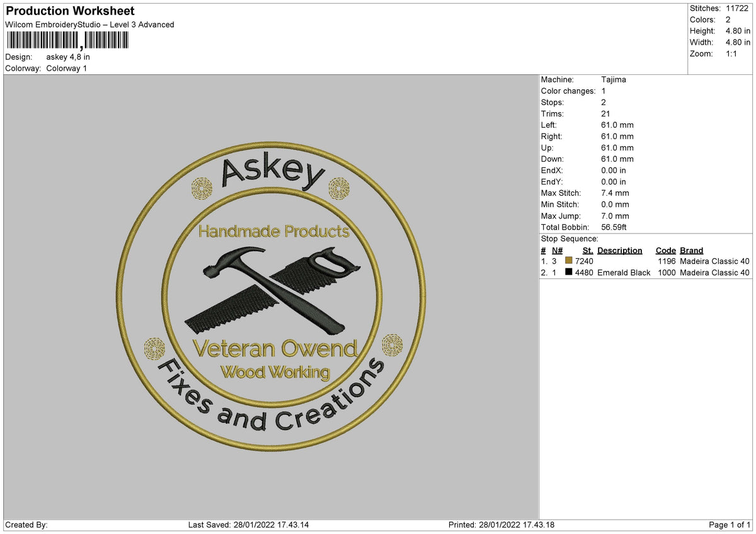Select the code 1196 in stop 1
Screen dimensions: 756x534
(667, 261)
